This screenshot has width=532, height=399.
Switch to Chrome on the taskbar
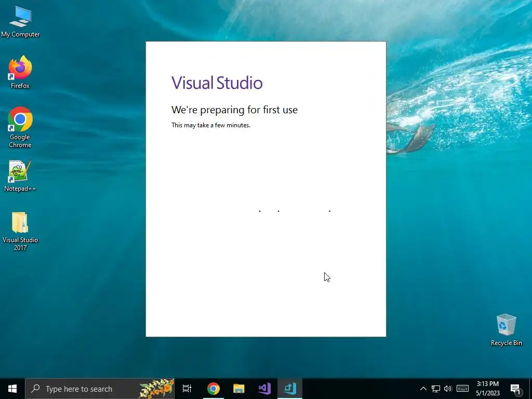coord(214,389)
